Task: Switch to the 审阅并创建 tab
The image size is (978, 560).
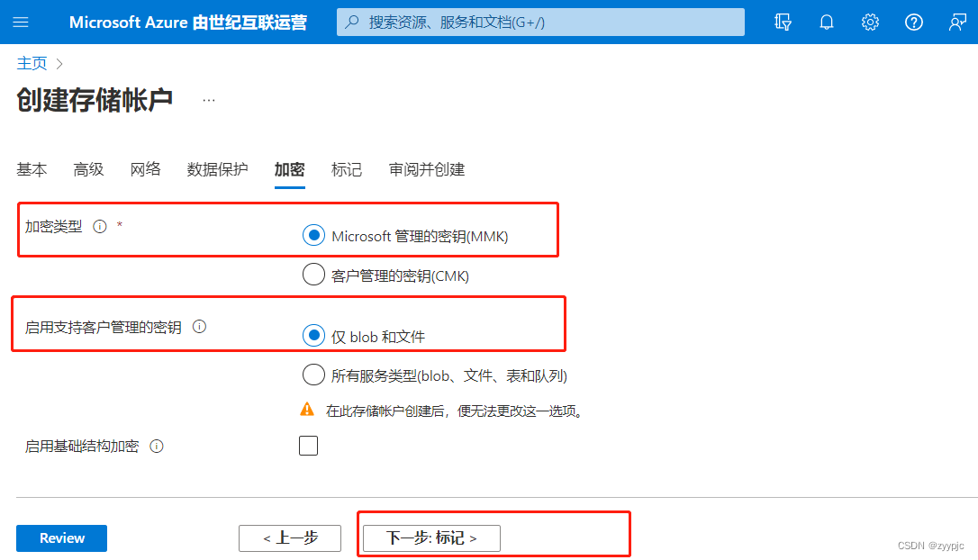Action: 427,169
